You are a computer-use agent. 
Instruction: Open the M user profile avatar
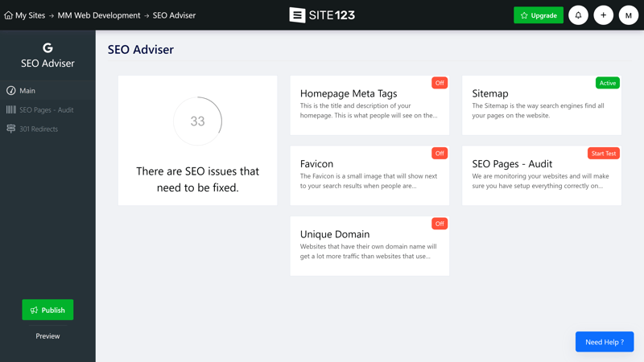pyautogui.click(x=629, y=15)
